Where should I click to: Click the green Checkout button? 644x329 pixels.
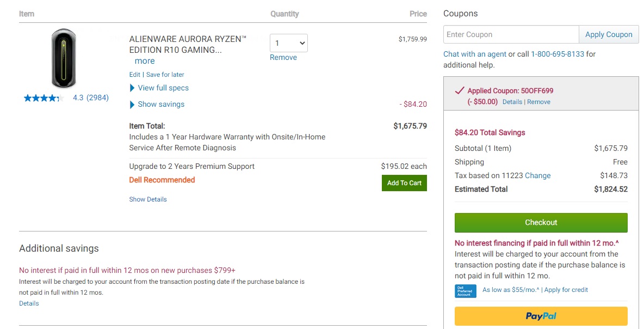click(x=541, y=222)
